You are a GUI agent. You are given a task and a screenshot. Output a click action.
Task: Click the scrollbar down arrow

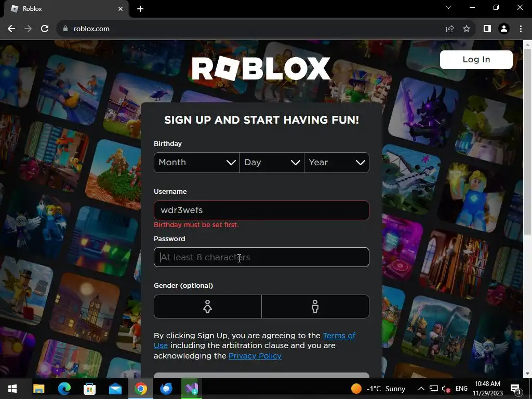527,374
